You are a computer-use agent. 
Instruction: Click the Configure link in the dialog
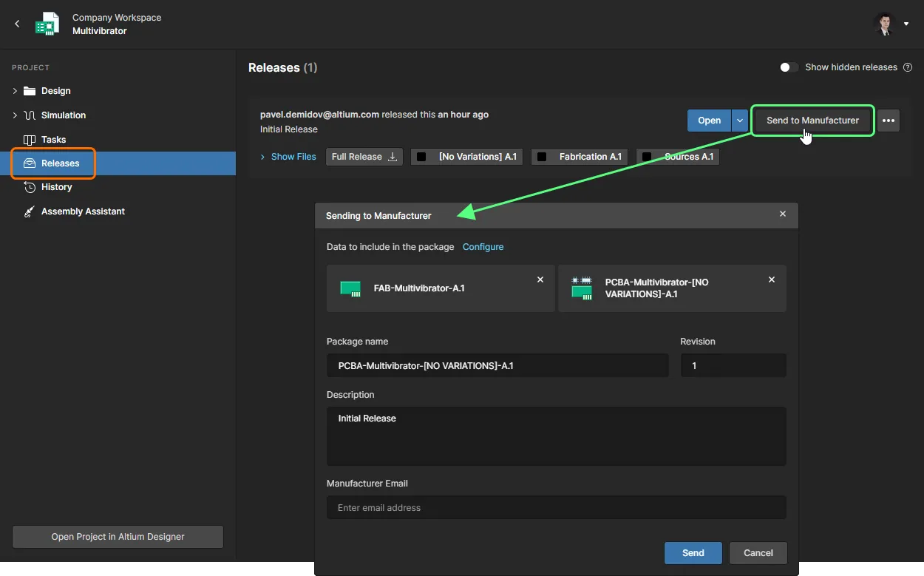coord(483,247)
